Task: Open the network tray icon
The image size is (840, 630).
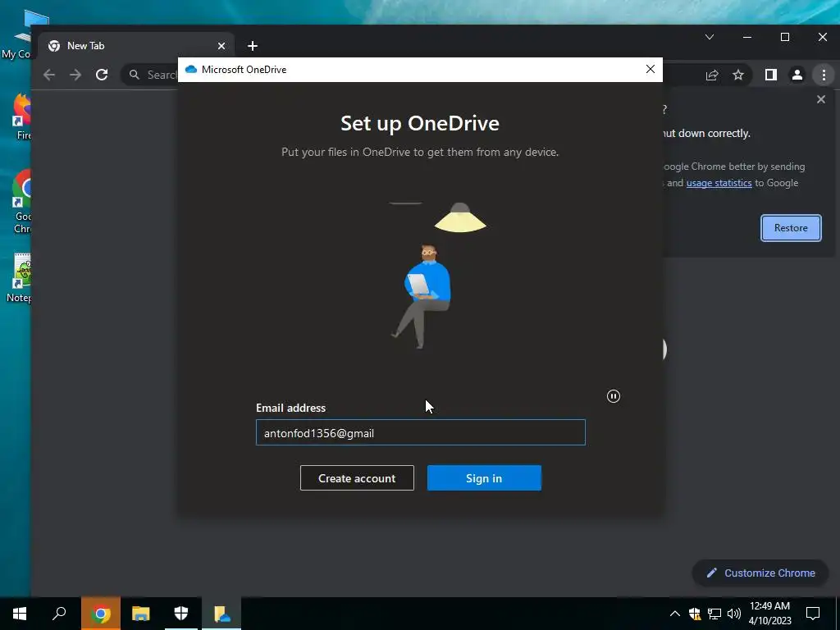Action: point(714,614)
